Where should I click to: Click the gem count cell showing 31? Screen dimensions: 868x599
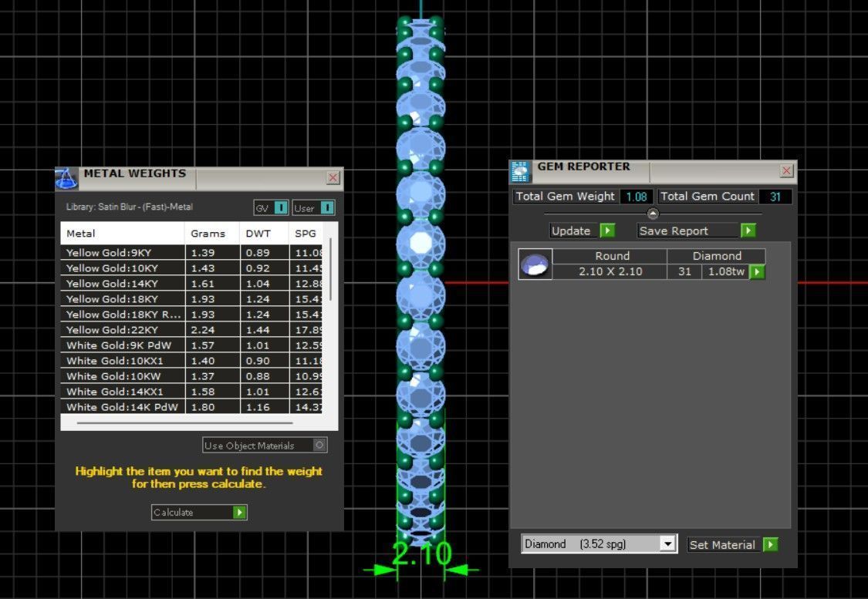pos(685,271)
